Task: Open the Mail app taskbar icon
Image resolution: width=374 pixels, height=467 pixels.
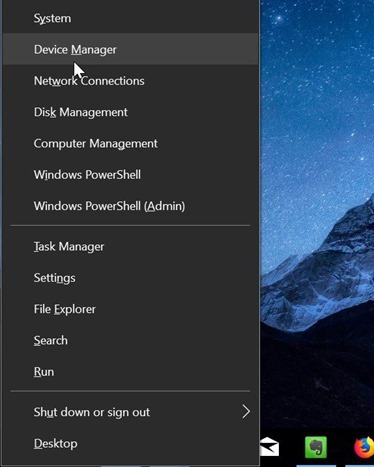Action: pos(269,447)
